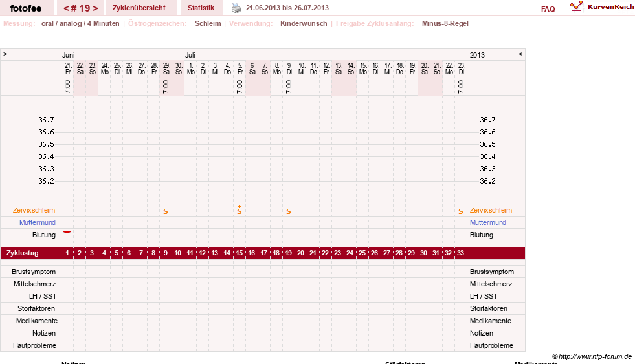The width and height of the screenshot is (635, 364).
Task: Click the 'Juli' month label
Action: (x=190, y=55)
